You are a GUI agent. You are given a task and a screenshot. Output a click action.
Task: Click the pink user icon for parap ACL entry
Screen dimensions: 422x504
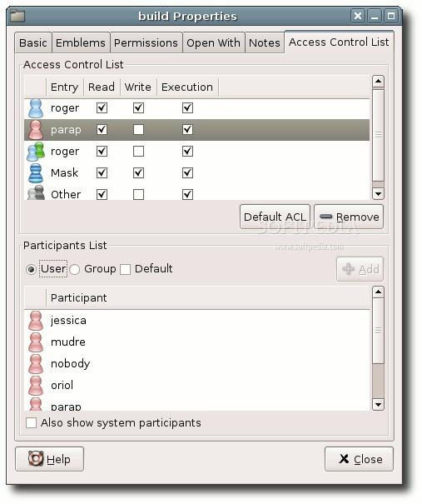36,130
